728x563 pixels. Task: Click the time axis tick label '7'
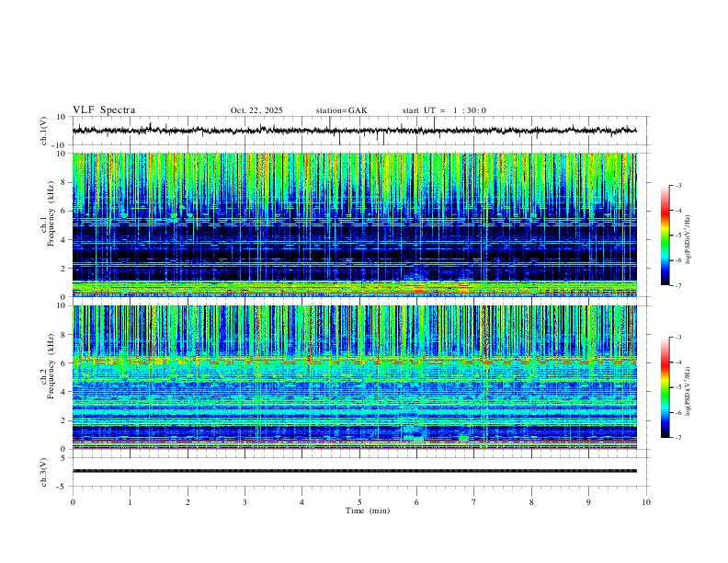pyautogui.click(x=474, y=502)
